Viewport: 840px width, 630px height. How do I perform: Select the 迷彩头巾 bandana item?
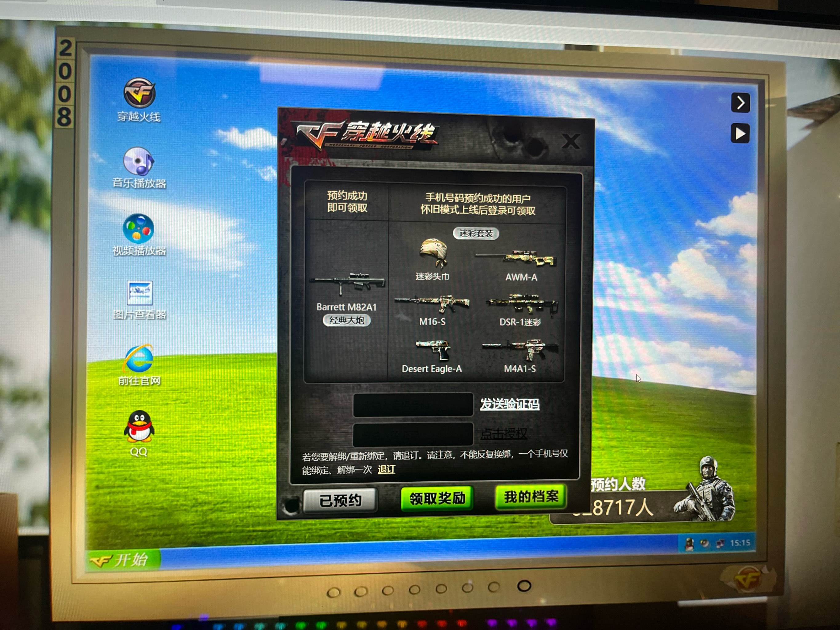(433, 259)
